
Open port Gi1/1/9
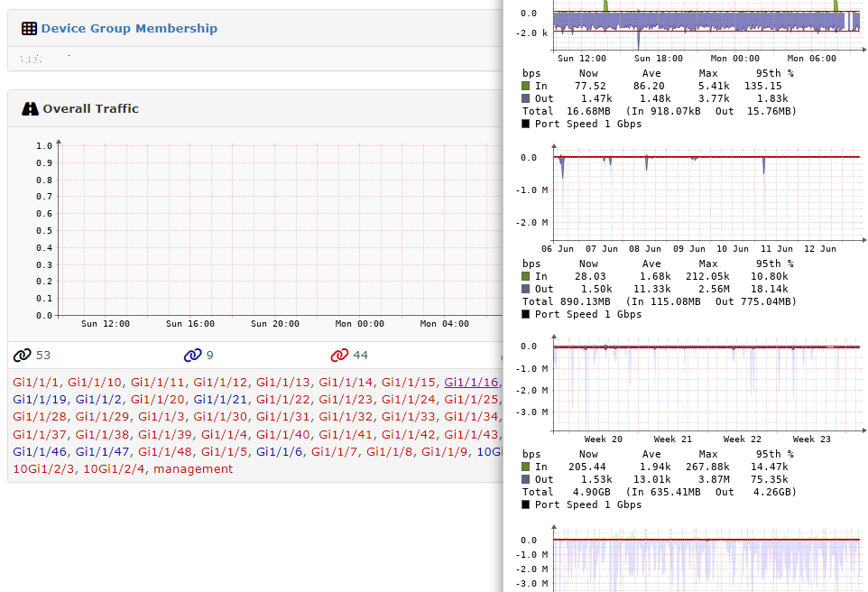pos(445,452)
